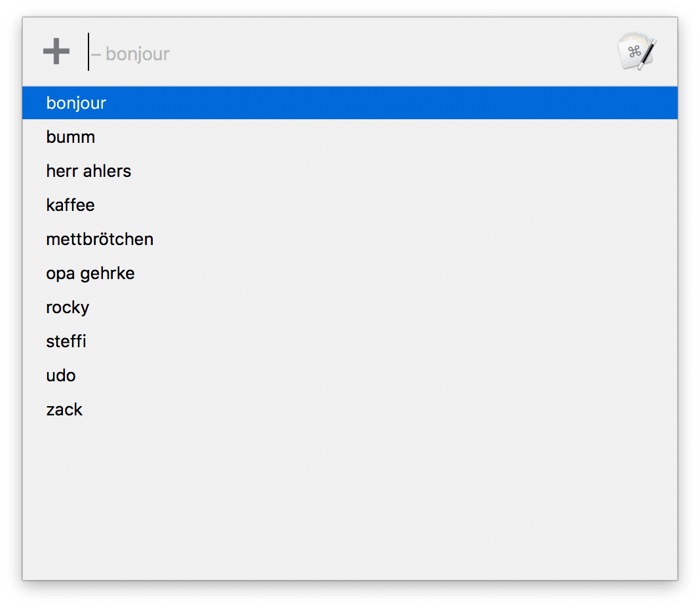Screen dimensions: 700x608
Task: Choose udo from the list
Action: (350, 375)
